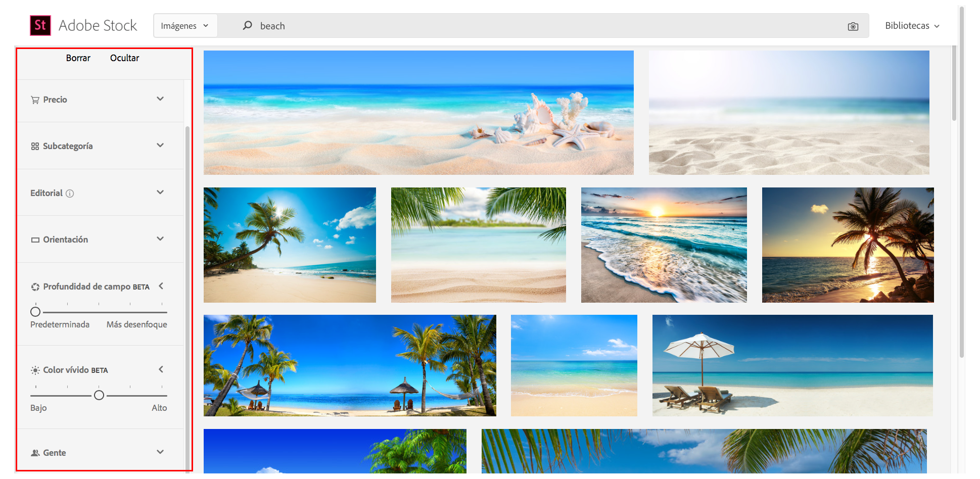Open the Bibliotecas dropdown
The image size is (980, 479).
tap(911, 25)
